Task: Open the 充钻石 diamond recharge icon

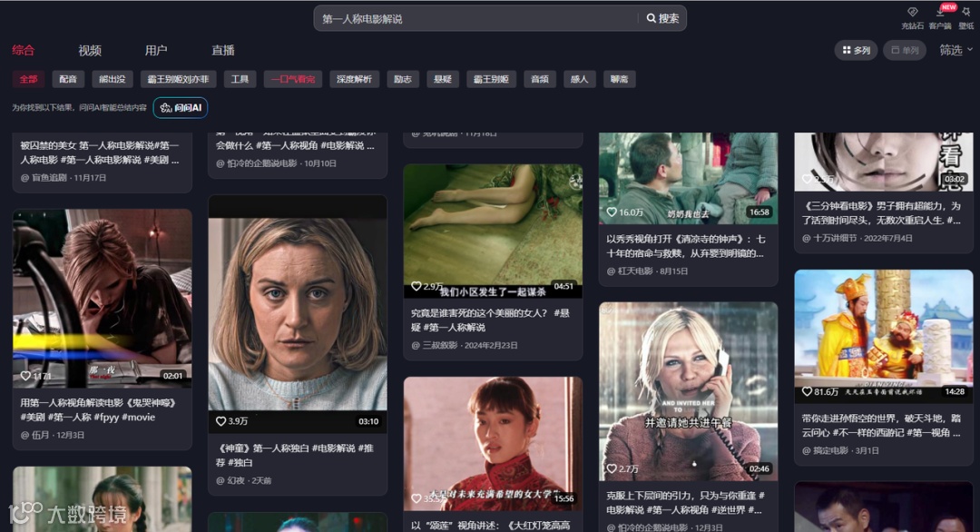Action: click(912, 18)
